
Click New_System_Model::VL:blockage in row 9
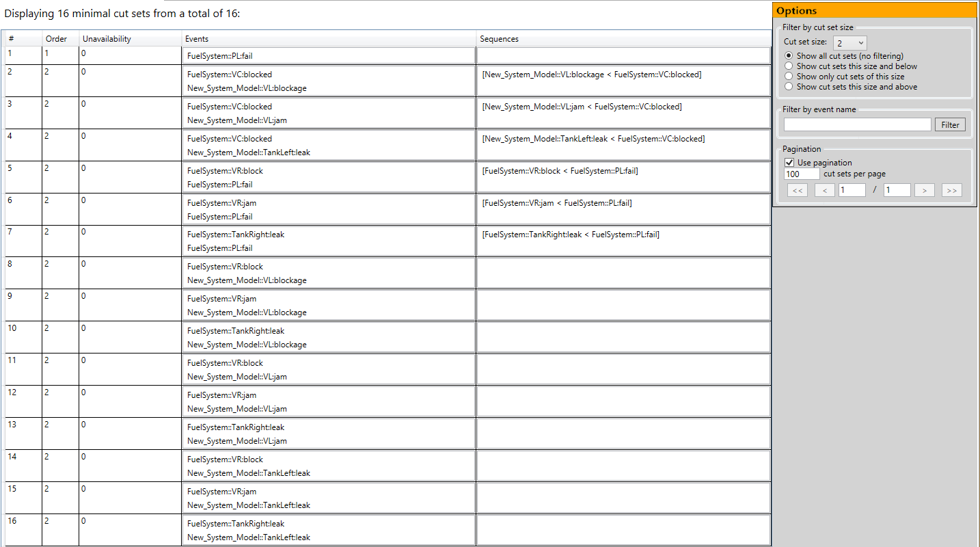point(247,312)
